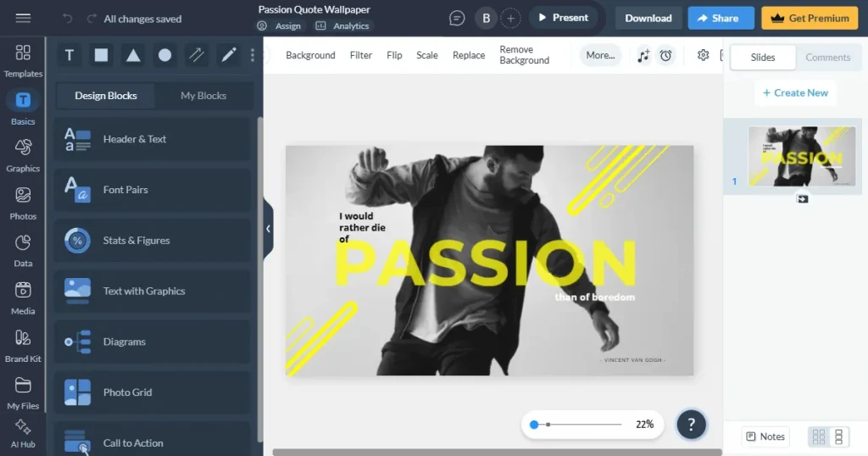Add a collaborator with plus icon
Viewport: 868px width, 456px height.
[510, 19]
